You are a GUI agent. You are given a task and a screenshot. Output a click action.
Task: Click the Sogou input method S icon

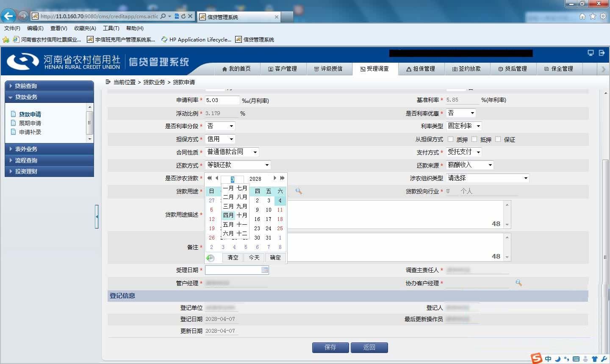point(537,358)
